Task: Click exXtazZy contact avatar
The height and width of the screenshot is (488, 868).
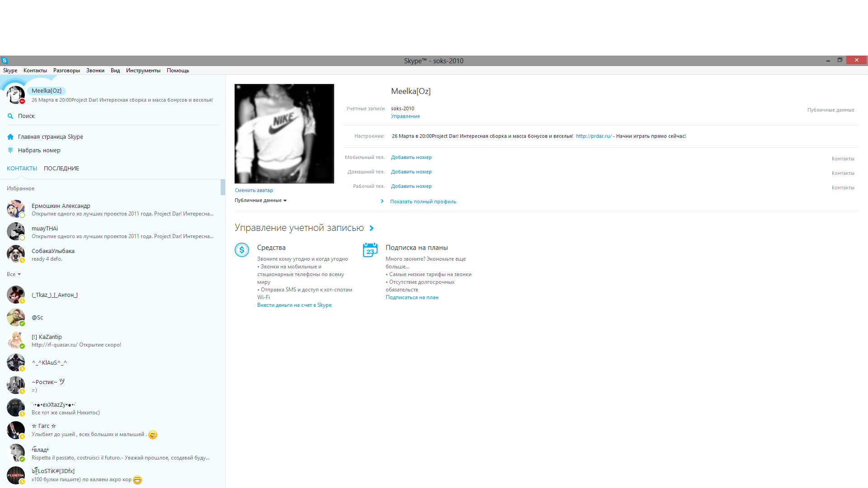Action: click(x=16, y=408)
